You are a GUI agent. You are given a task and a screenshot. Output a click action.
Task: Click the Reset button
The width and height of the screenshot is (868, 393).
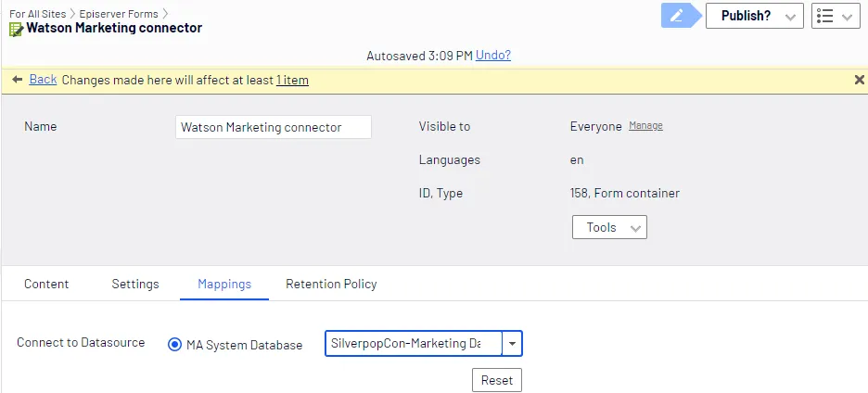click(496, 380)
